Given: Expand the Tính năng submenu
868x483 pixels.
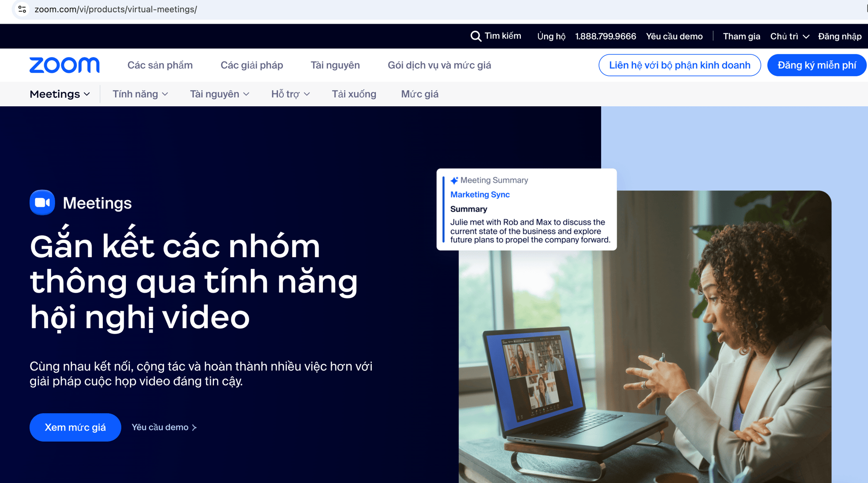Looking at the screenshot, I should tap(140, 94).
